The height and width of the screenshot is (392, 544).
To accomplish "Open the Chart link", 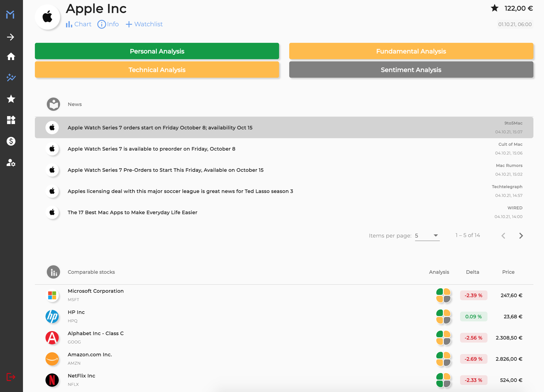I will pos(78,24).
